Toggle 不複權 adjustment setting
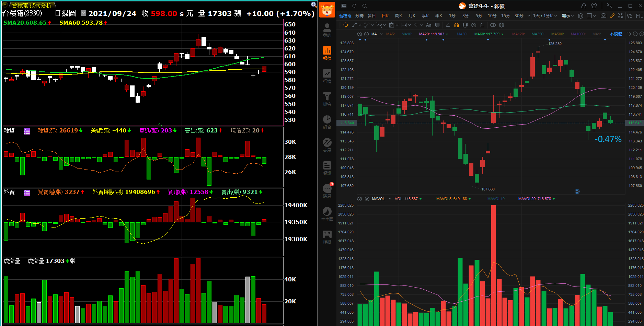This screenshot has height=326, width=644. tap(616, 34)
